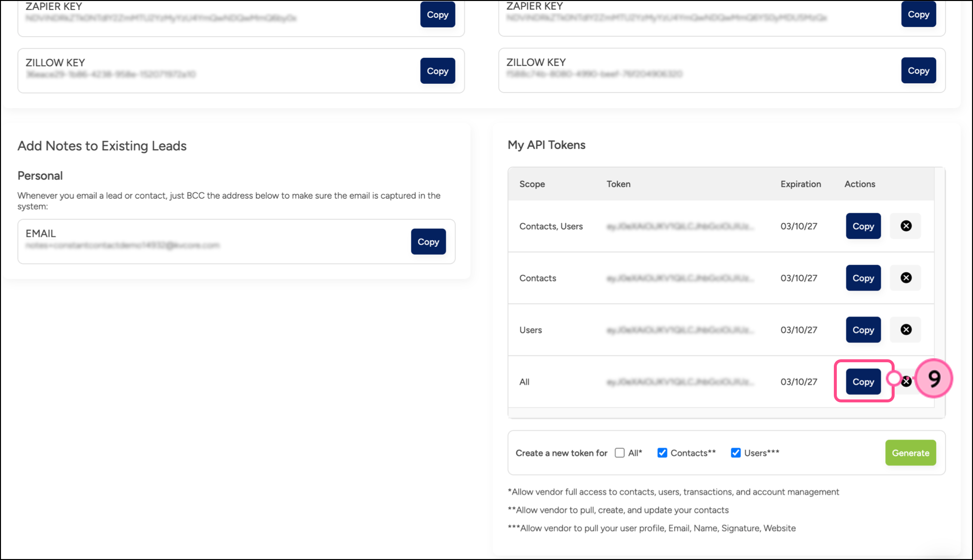The image size is (973, 560).
Task: Copy the All scope API token
Action: [x=863, y=382]
